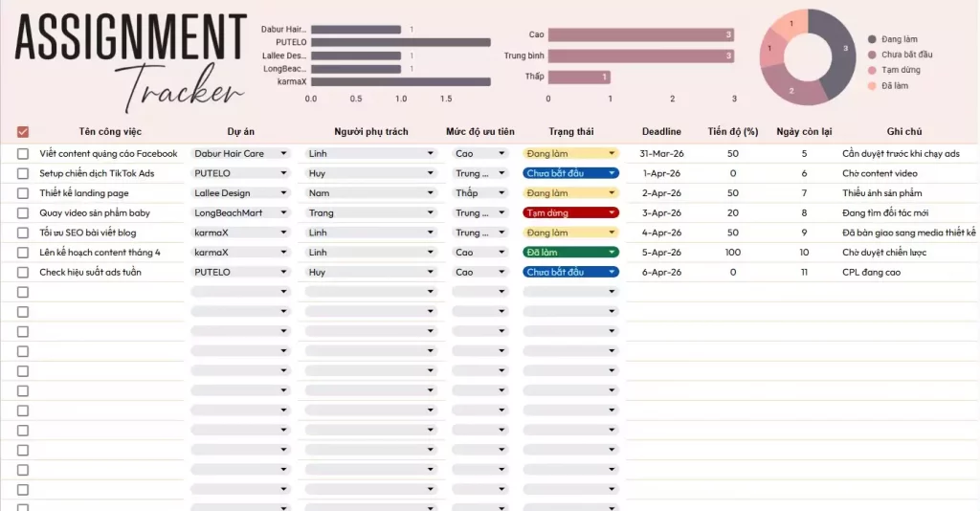Click the progress cell showing 100

click(732, 253)
